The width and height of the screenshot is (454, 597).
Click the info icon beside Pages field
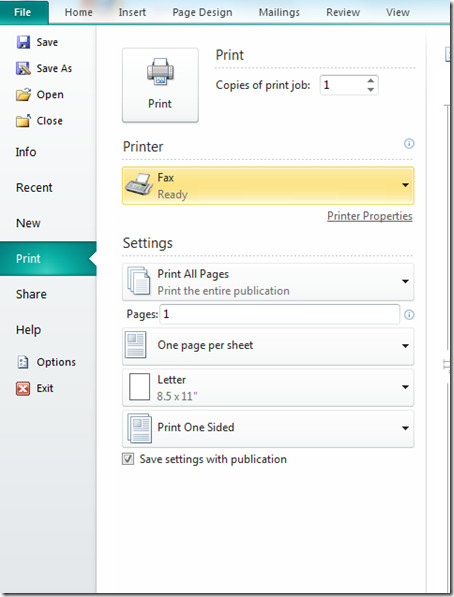[409, 315]
